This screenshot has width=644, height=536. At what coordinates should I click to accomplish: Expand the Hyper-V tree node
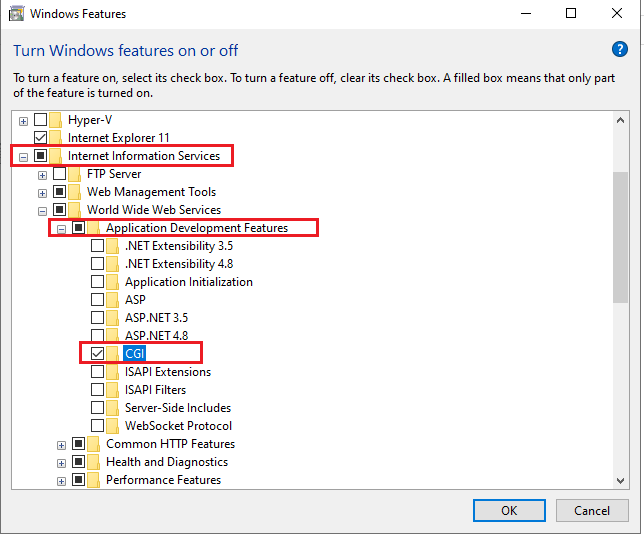click(x=23, y=121)
